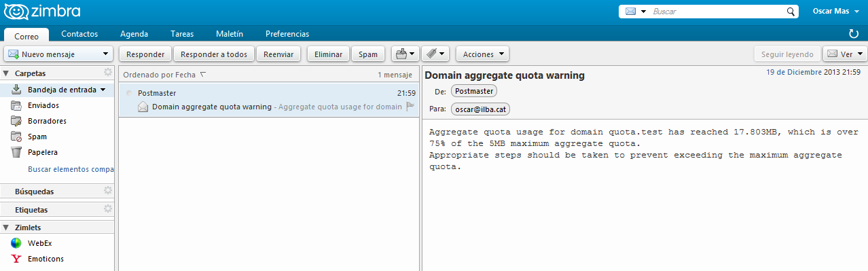
Task: Open the mail search type selector
Action: tap(636, 12)
